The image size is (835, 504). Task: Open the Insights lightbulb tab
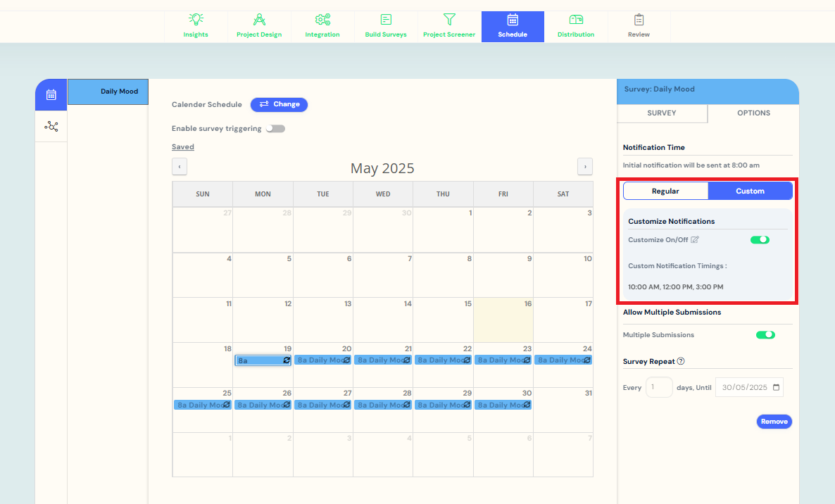tap(196, 27)
